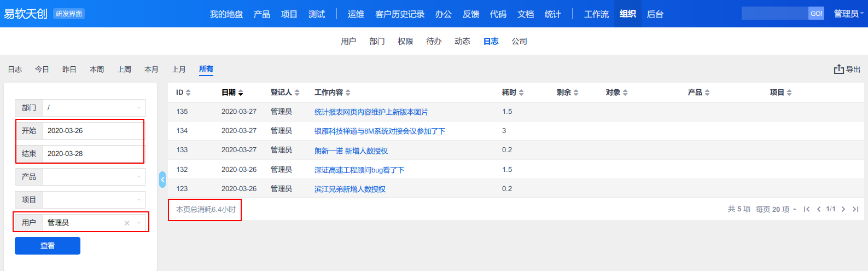Expand the 项目 filter dropdown

[94, 200]
